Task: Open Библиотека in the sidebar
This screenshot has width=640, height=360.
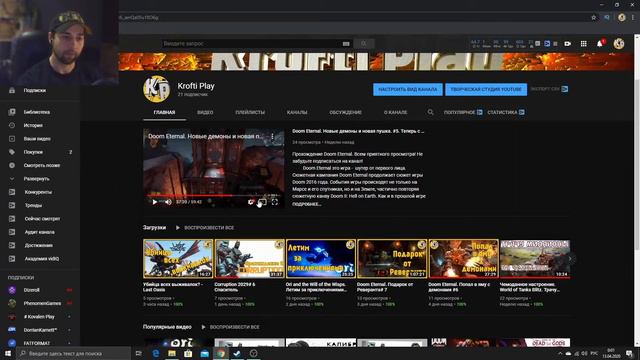Action: pos(36,112)
